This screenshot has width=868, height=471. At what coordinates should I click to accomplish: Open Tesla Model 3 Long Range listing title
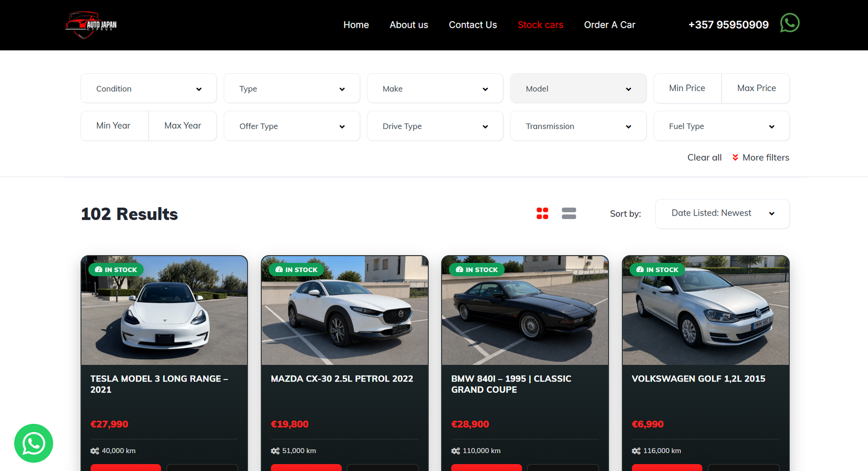tap(159, 384)
